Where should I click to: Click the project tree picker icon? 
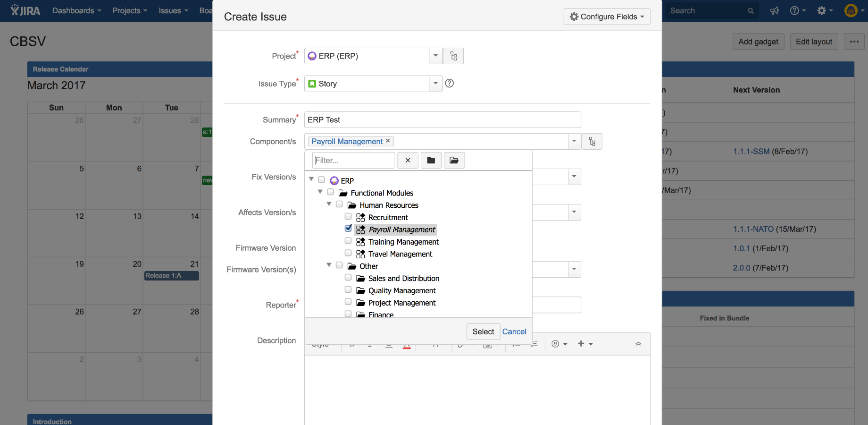pyautogui.click(x=453, y=56)
